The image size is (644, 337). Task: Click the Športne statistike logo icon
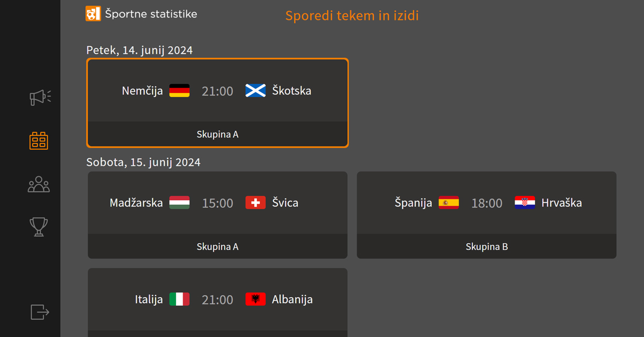(x=93, y=14)
